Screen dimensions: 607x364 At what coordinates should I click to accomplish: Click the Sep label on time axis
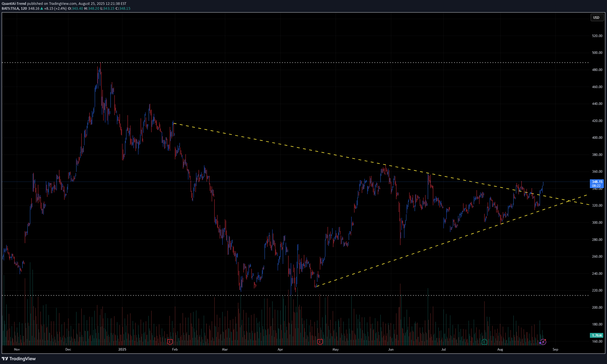555,349
